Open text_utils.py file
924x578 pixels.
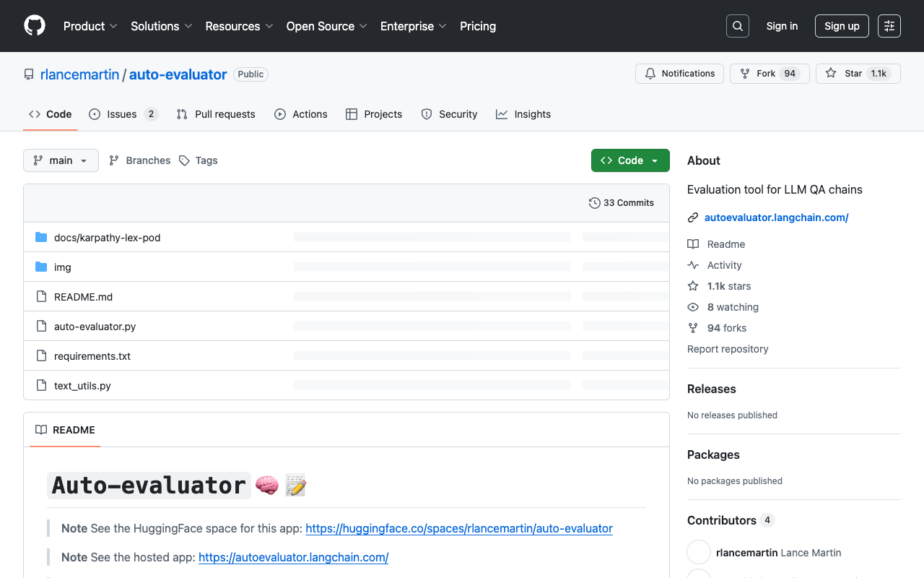82,386
